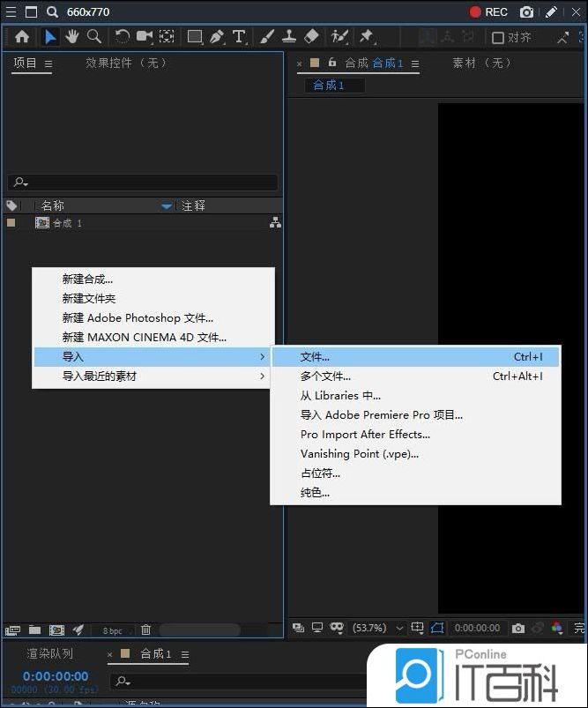Select the Rectangle shape tool
588x708 pixels.
pos(195,36)
